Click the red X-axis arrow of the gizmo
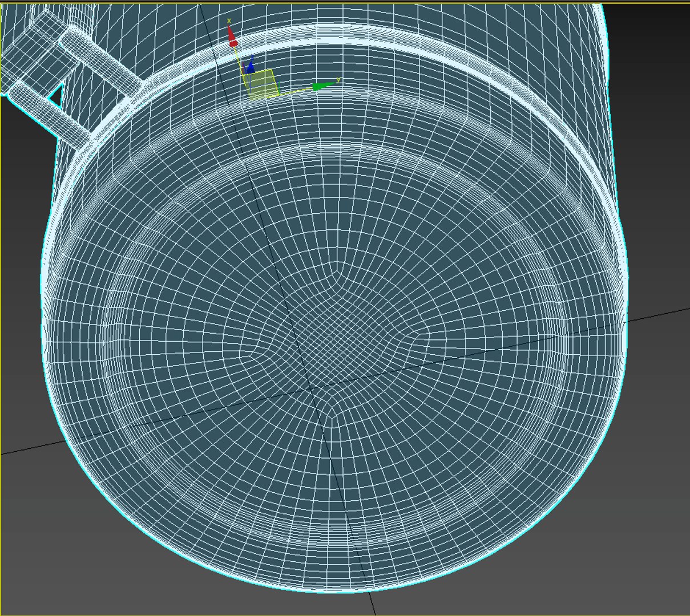 click(x=232, y=36)
